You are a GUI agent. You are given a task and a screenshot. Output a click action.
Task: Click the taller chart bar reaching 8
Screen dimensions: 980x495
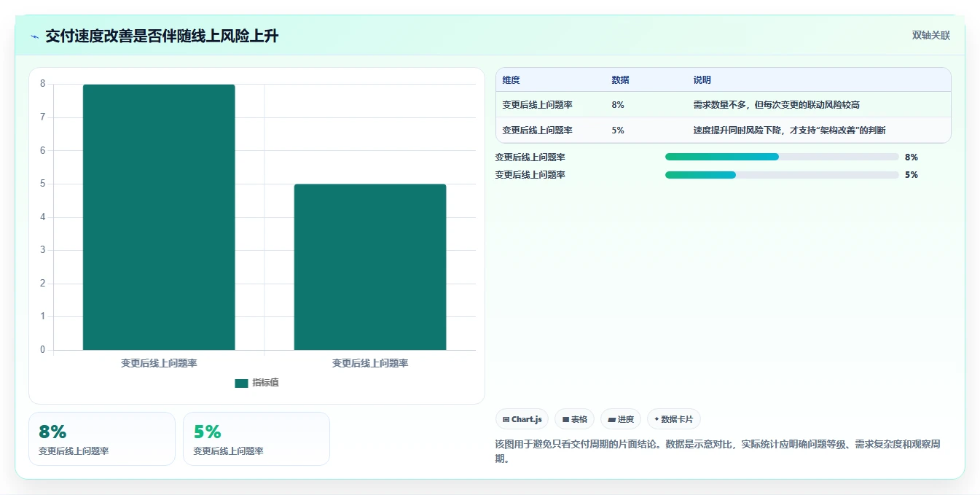coord(159,217)
